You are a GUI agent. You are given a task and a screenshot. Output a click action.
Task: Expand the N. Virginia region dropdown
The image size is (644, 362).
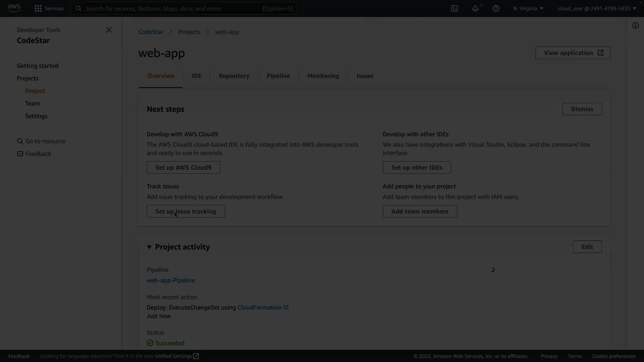pos(528,8)
